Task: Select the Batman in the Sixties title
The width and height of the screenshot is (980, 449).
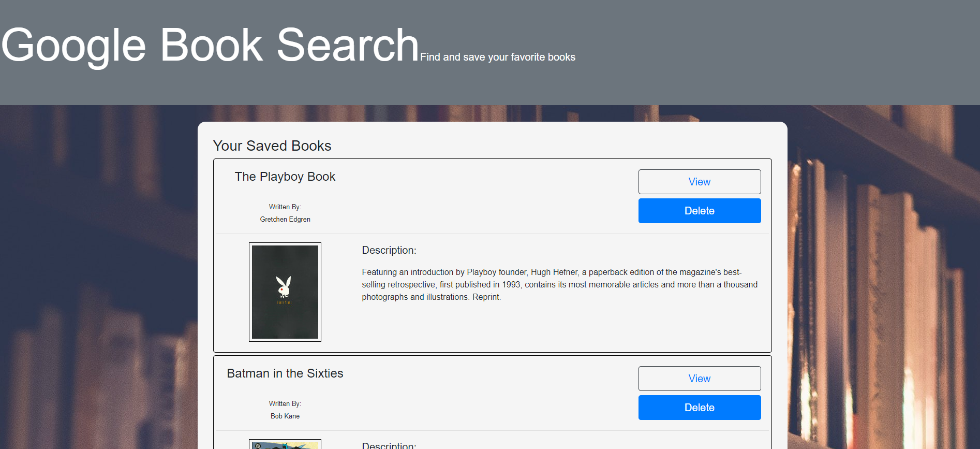Action: 285,373
